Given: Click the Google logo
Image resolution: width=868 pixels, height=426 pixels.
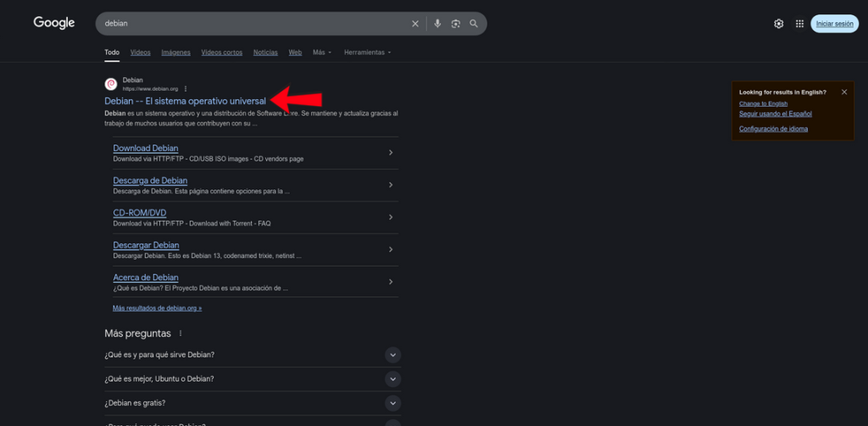Looking at the screenshot, I should 54,23.
